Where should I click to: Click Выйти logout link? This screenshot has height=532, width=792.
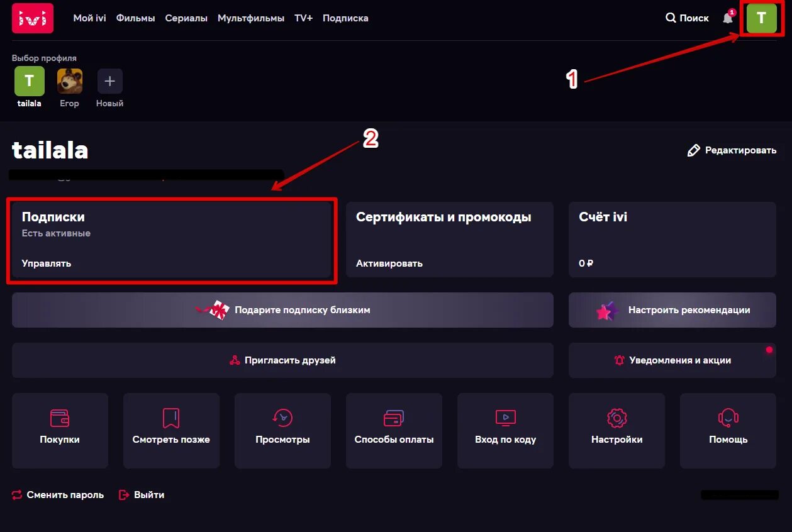tap(142, 495)
